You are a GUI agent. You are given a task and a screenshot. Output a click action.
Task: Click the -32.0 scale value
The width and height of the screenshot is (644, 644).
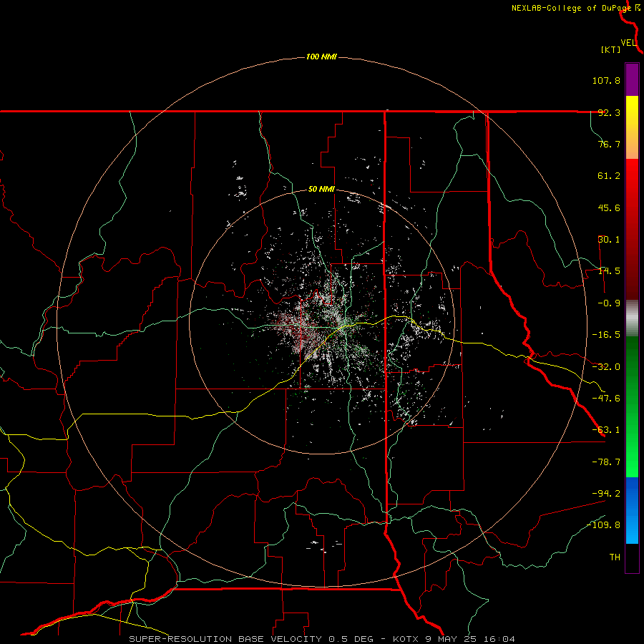[606, 367]
